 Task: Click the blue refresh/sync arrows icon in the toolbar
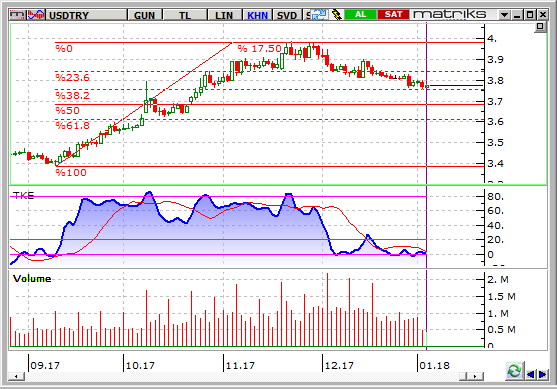coord(319,15)
